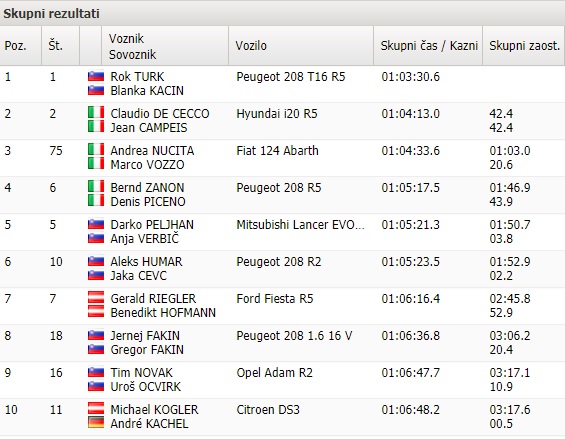Click Slovenian flag beside Rok TURK
565x439 pixels.
[96, 76]
